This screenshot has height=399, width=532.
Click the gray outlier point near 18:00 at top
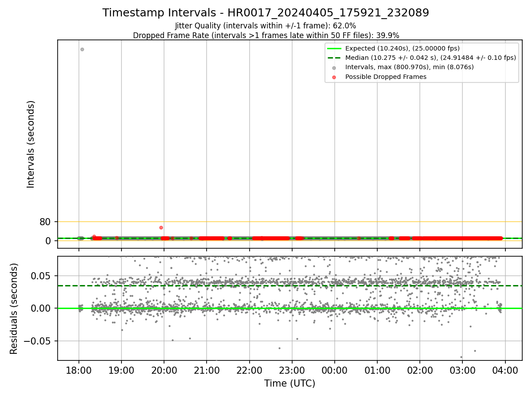click(x=82, y=49)
